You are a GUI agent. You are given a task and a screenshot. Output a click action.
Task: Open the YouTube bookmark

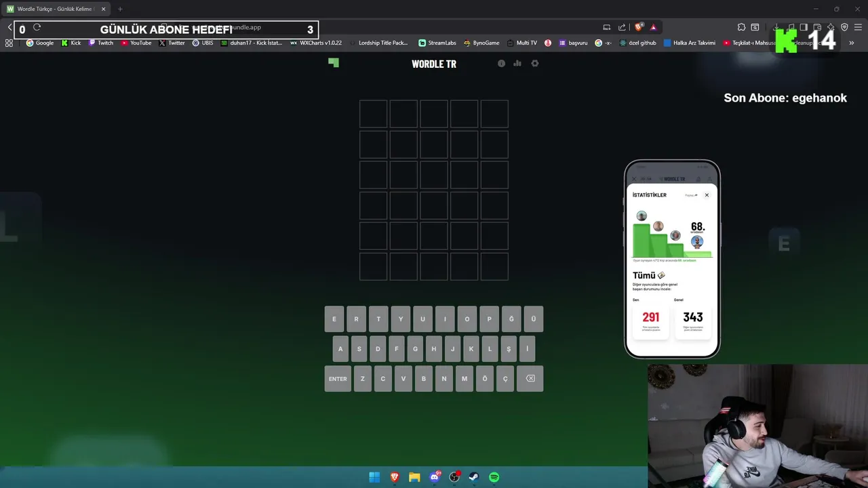click(x=136, y=43)
